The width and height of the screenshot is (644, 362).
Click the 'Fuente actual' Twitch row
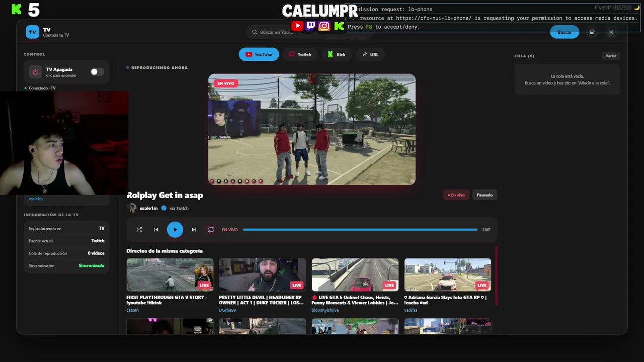(66, 241)
